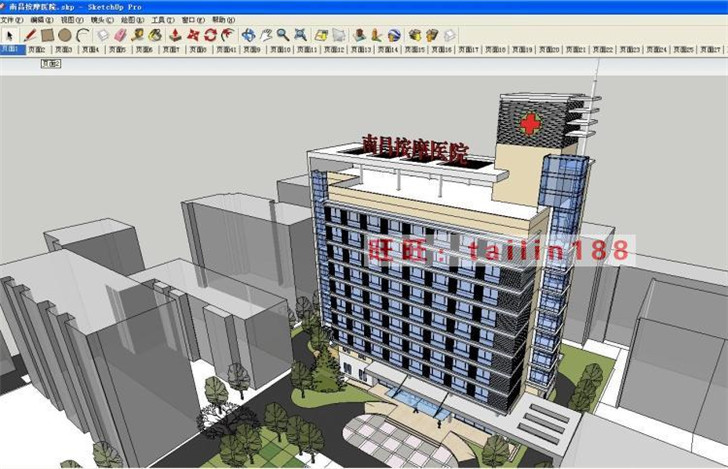Viewport: 728px width, 469px height.
Task: Select the Paint Bucket tool
Action: pos(155,35)
